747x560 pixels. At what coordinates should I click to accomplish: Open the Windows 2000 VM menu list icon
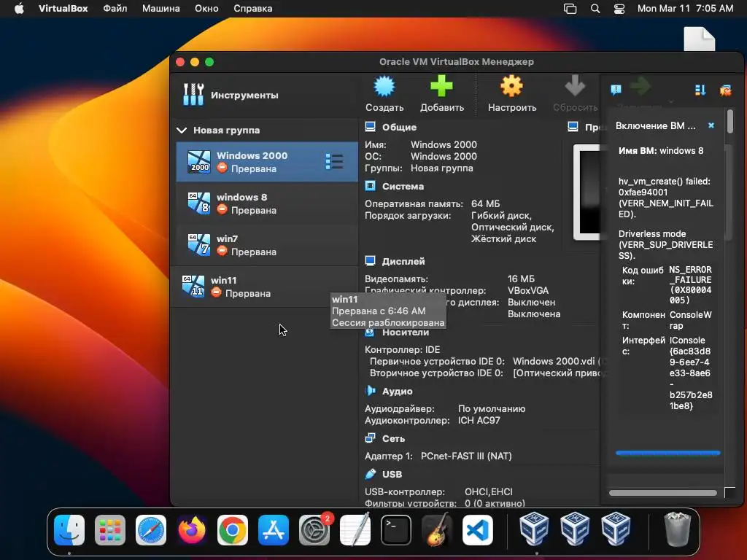(334, 161)
